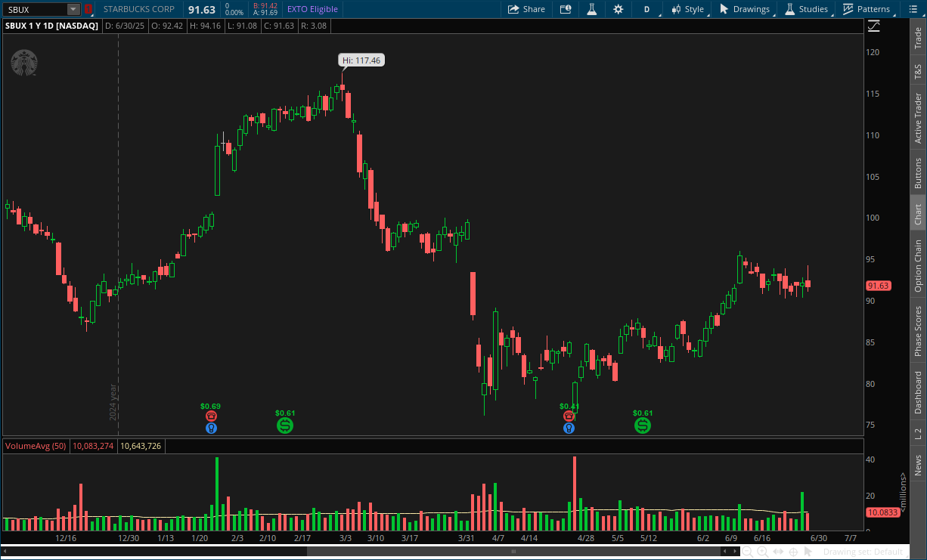Image resolution: width=927 pixels, height=560 pixels.
Task: Click the scroll left arrow
Action: click(x=724, y=552)
